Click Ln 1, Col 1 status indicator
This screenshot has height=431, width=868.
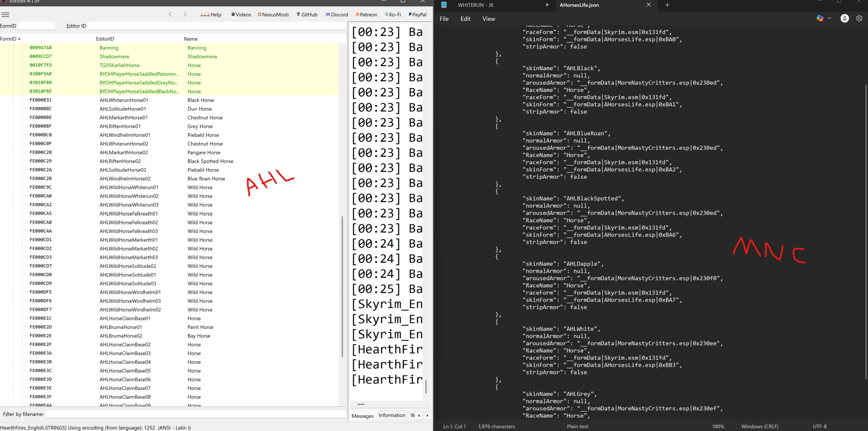point(454,426)
